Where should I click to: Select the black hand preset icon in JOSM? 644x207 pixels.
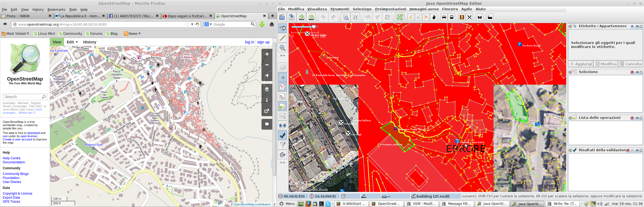coord(434,17)
